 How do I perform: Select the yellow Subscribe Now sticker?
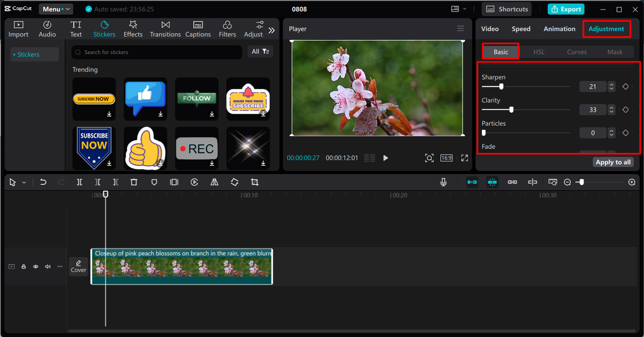click(94, 99)
